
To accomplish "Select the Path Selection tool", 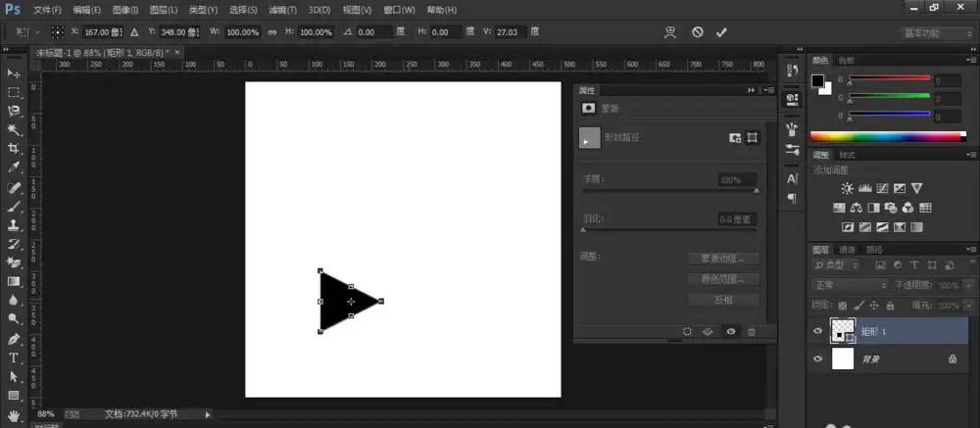I will [x=14, y=377].
